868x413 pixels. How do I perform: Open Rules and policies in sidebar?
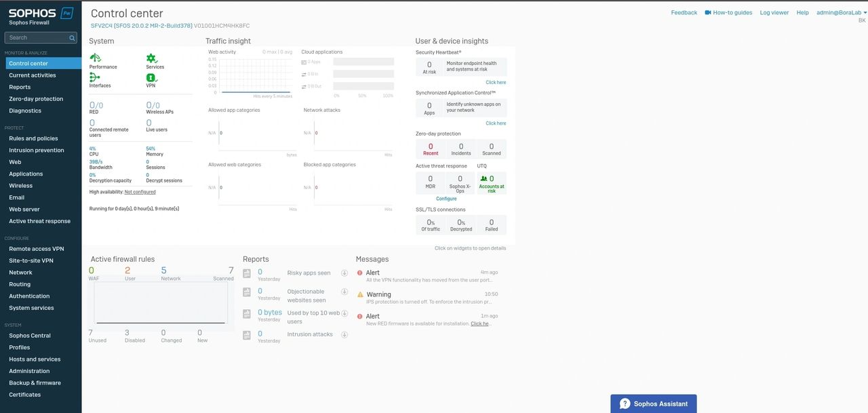[x=33, y=138]
